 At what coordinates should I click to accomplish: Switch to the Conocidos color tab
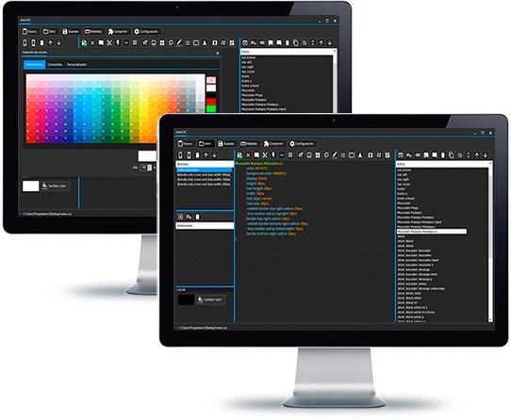[55, 65]
